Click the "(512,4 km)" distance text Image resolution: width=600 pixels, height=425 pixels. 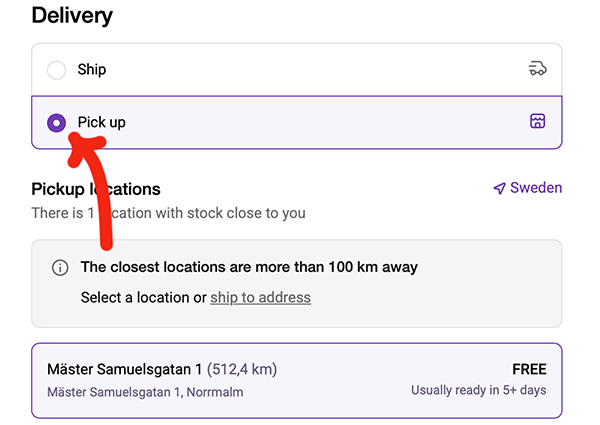(x=242, y=369)
